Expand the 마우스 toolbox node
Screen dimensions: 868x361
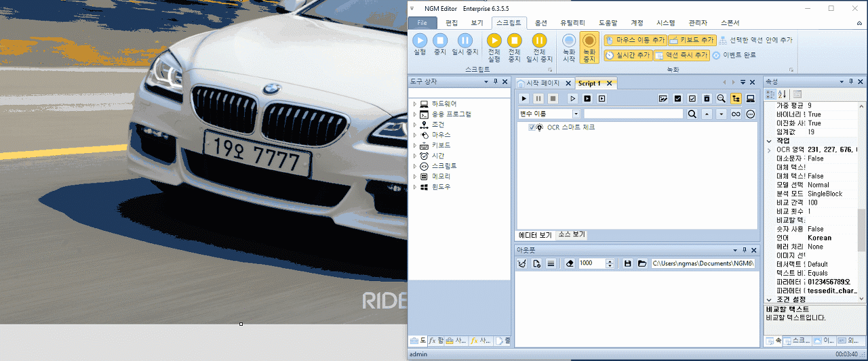[x=414, y=135]
